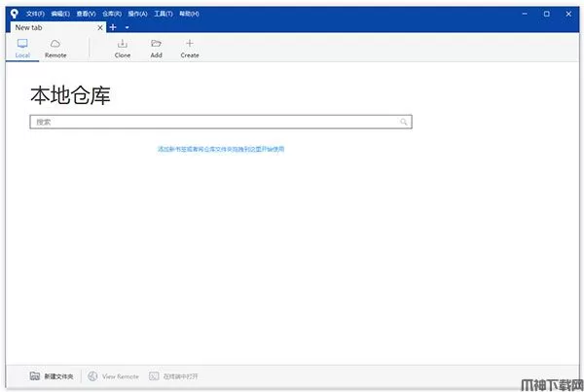This screenshot has width=584, height=392.
Task: Click the Sourcetree logo icon in title bar
Action: pyautogui.click(x=15, y=14)
